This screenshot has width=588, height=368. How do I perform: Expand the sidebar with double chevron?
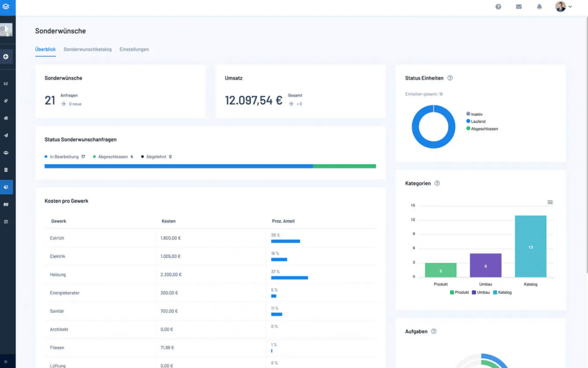coord(6,361)
